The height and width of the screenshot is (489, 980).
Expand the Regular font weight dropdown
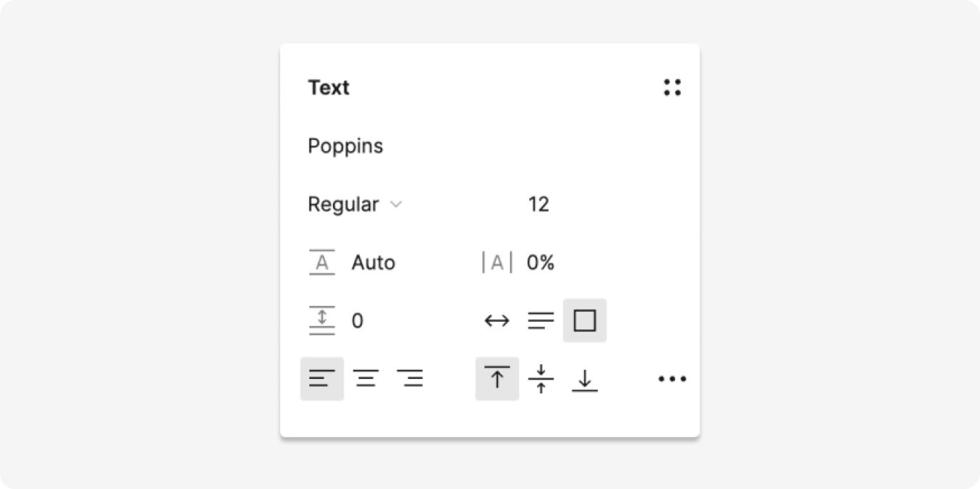[x=355, y=205]
